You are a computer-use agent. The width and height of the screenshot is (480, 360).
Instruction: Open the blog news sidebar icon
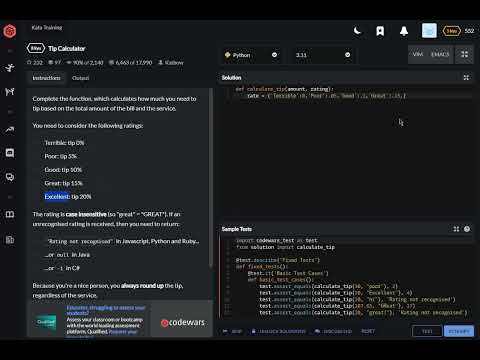click(10, 239)
